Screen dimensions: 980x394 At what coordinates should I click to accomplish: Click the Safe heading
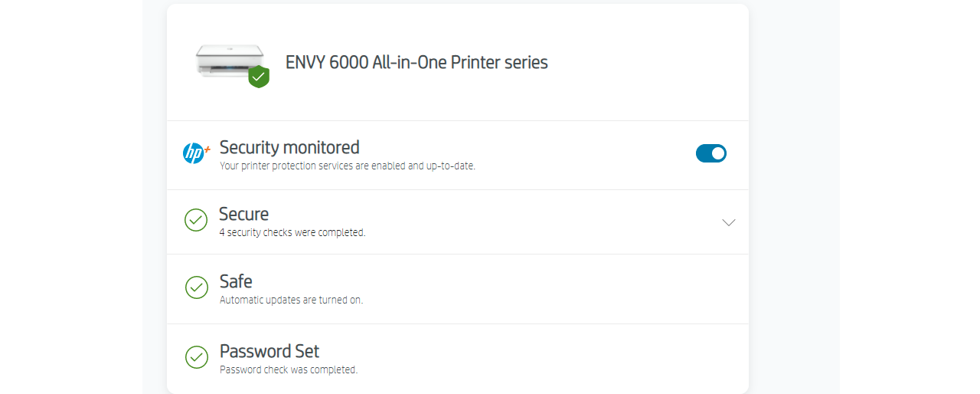tap(236, 281)
